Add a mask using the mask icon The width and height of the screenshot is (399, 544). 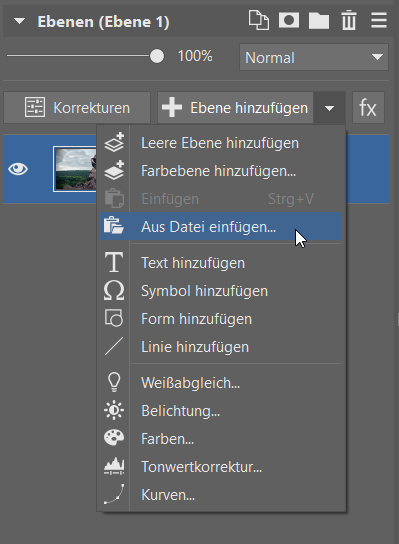pyautogui.click(x=289, y=20)
